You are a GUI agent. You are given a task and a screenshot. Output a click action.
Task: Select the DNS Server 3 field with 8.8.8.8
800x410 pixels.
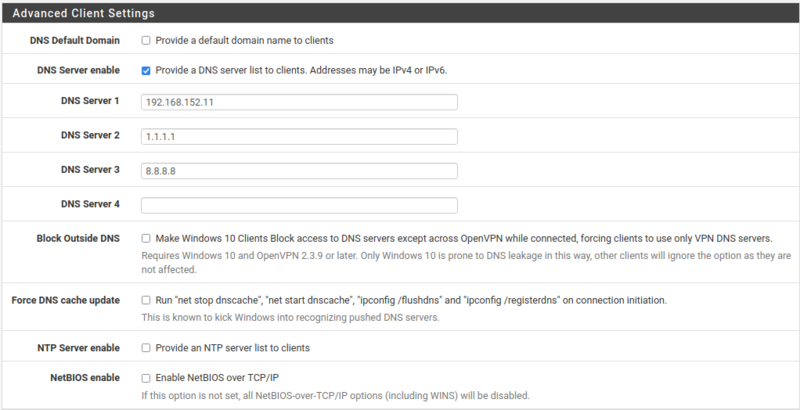(299, 171)
